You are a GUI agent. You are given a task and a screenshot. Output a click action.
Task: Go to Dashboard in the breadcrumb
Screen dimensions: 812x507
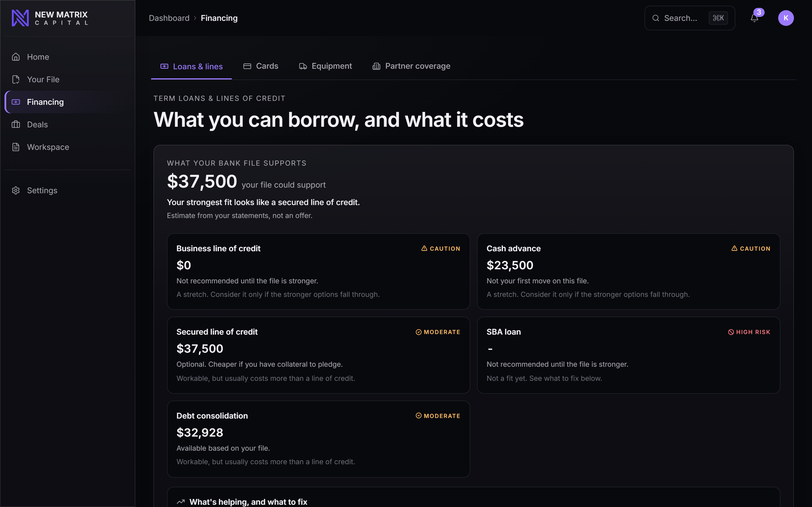tap(169, 18)
